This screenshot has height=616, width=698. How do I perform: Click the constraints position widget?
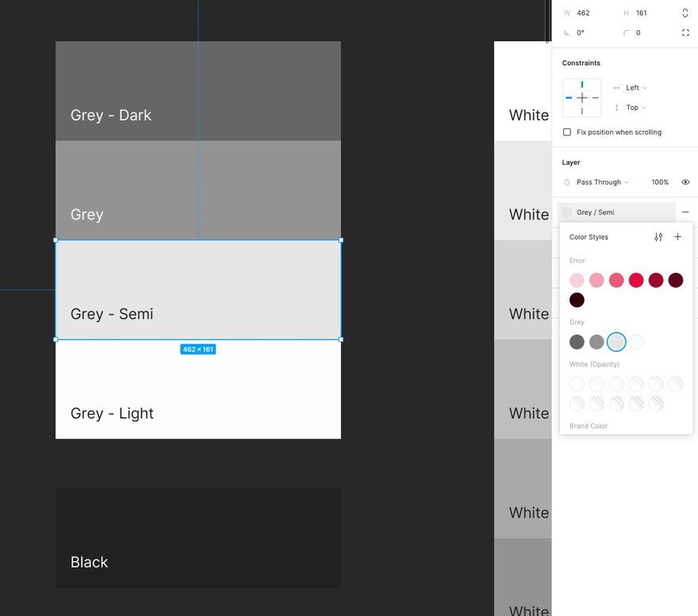pyautogui.click(x=582, y=98)
